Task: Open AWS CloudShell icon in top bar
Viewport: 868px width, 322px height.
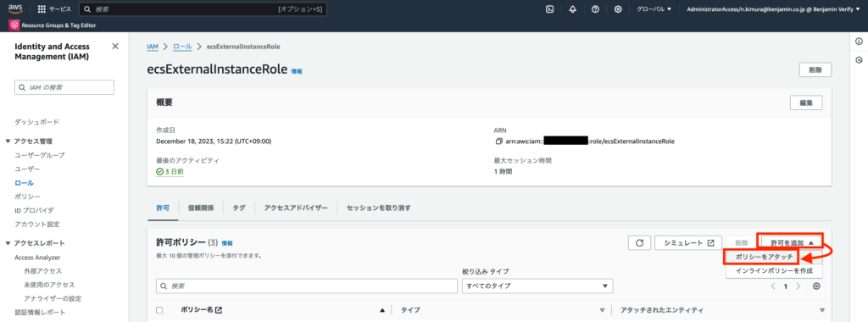Action: pyautogui.click(x=549, y=9)
